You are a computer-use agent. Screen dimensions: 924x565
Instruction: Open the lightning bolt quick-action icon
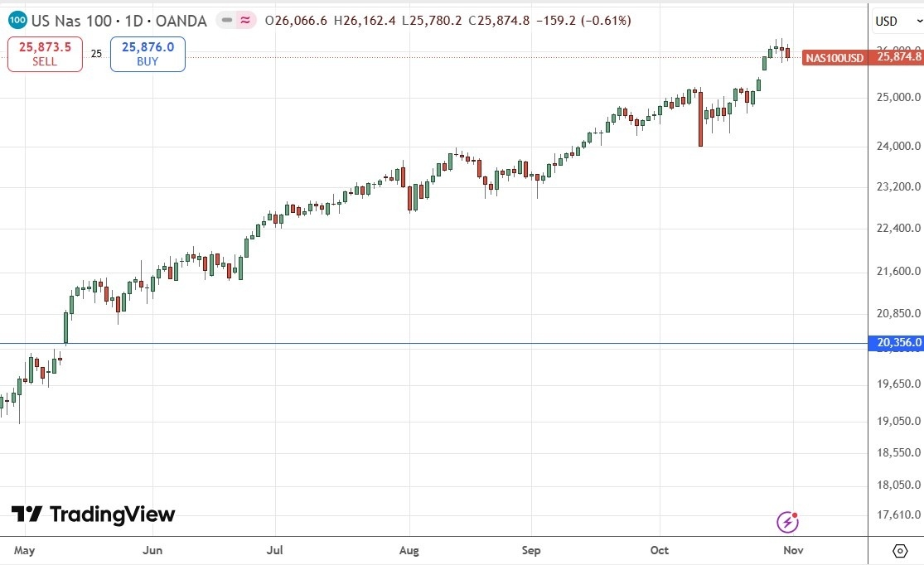[x=786, y=522]
